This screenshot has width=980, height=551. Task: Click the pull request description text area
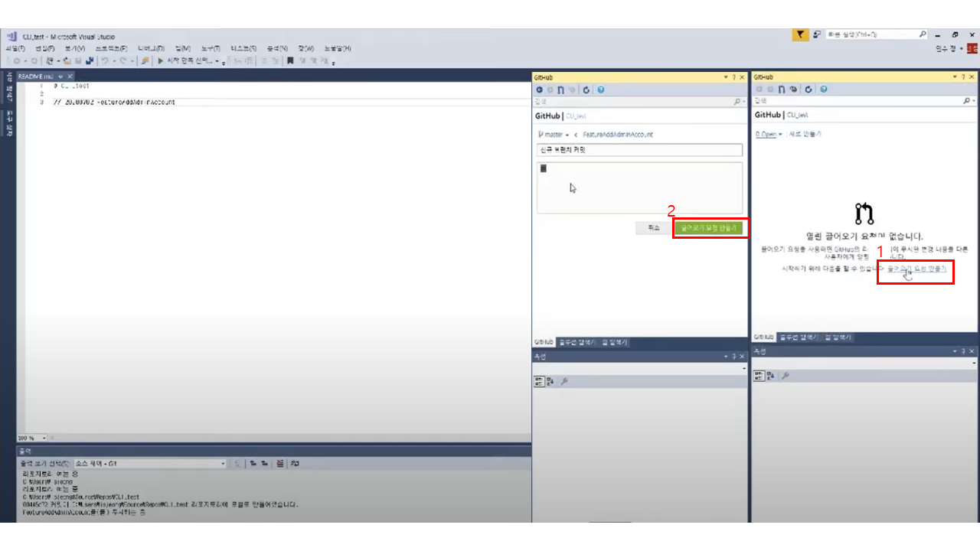pos(639,187)
